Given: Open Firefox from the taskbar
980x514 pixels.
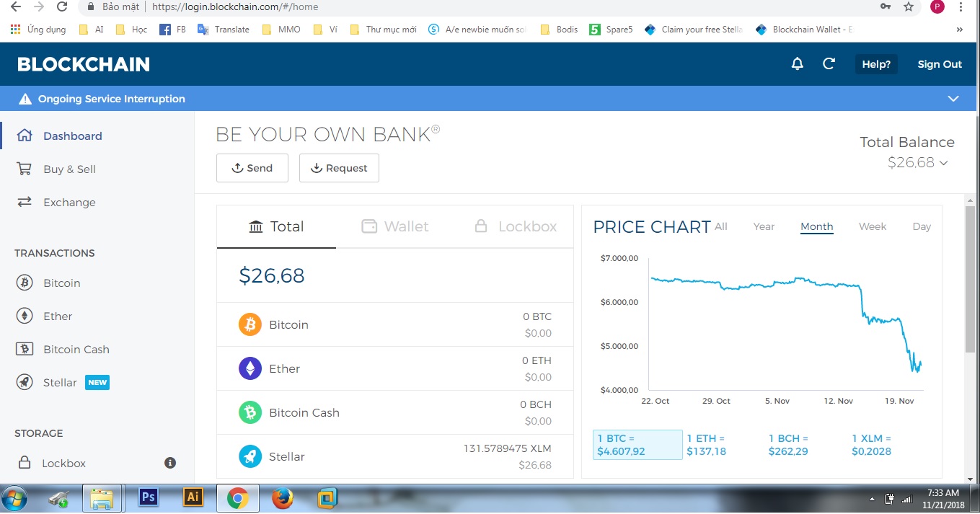Looking at the screenshot, I should click(x=282, y=498).
